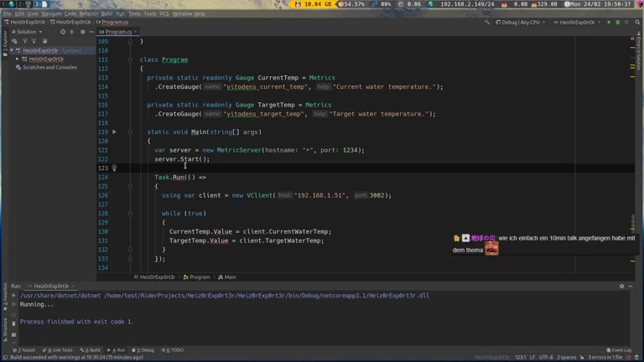Open the Unit Tests tool window tab
The width and height of the screenshot is (644, 362).
[58, 350]
